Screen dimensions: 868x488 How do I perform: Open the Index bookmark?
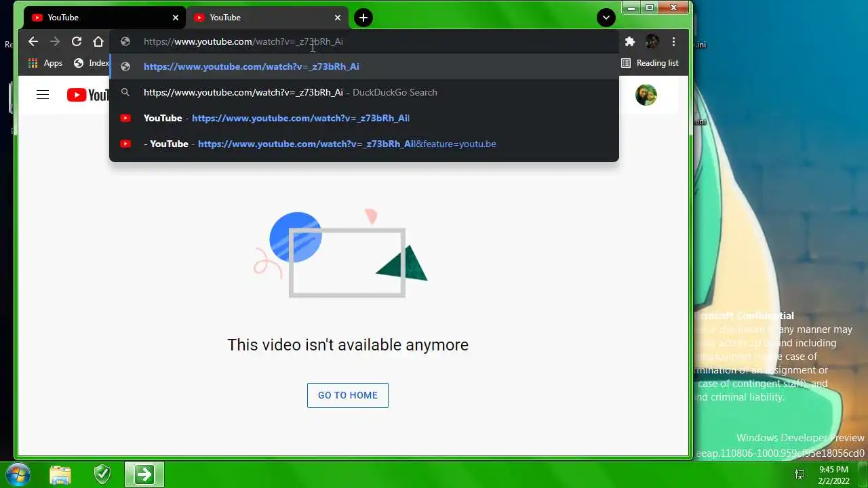[92, 63]
